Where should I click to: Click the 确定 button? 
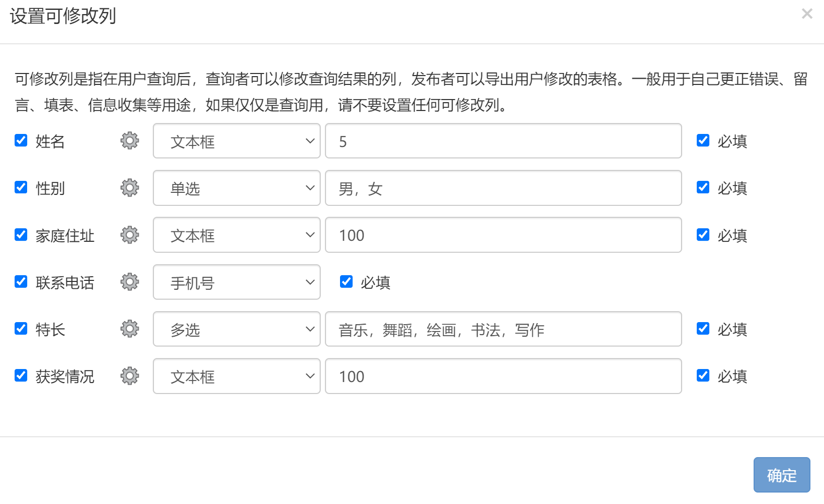pyautogui.click(x=781, y=475)
